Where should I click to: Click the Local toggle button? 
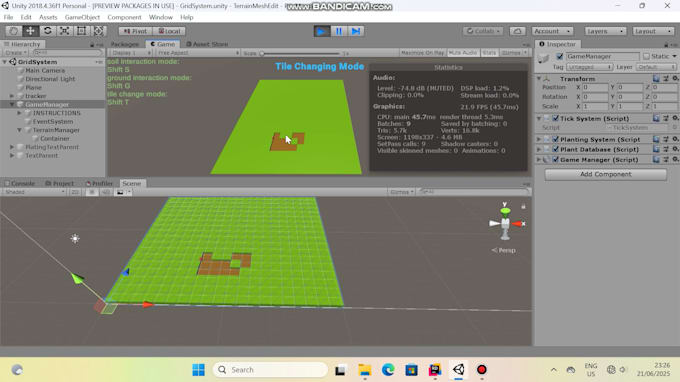tap(169, 31)
